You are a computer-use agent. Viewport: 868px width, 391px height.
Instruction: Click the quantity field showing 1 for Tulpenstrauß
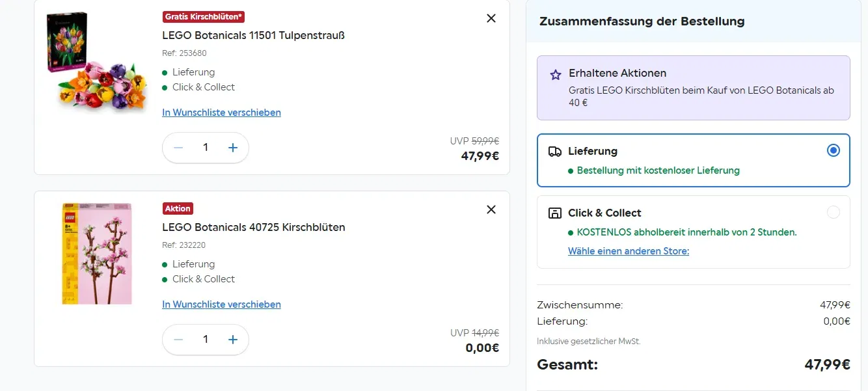pos(205,148)
